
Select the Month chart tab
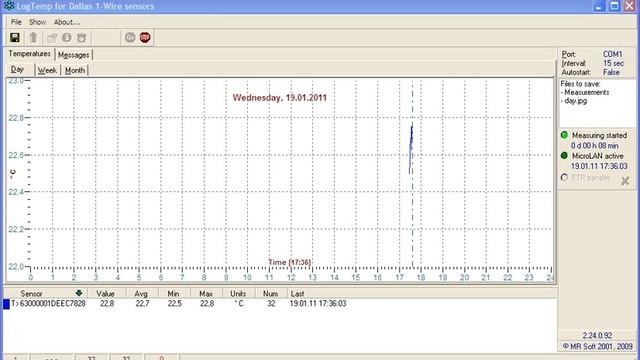tap(75, 70)
